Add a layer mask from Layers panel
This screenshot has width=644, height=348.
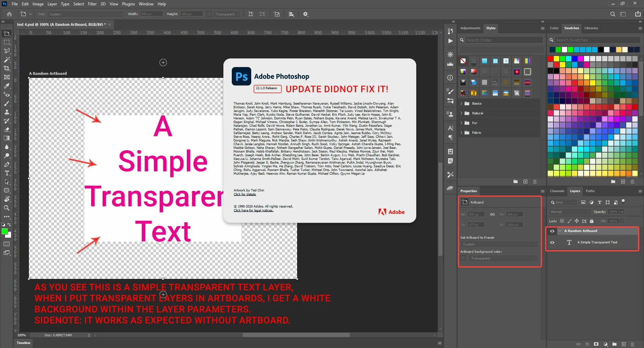596,344
